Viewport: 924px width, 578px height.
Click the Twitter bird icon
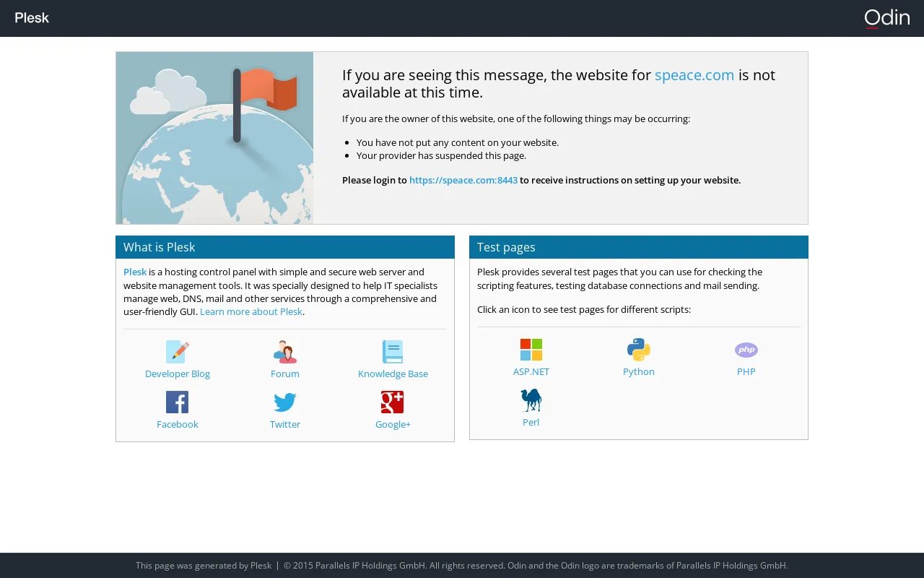285,402
